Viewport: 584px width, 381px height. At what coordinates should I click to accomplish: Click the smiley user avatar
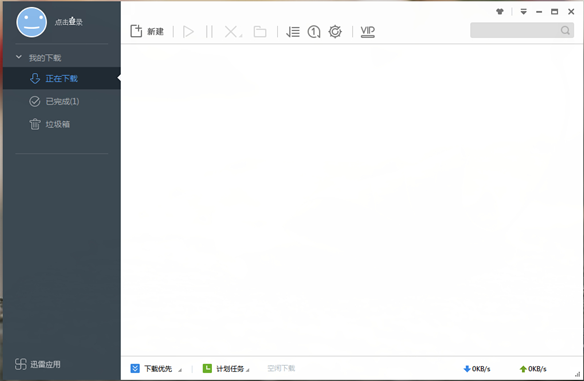32,22
